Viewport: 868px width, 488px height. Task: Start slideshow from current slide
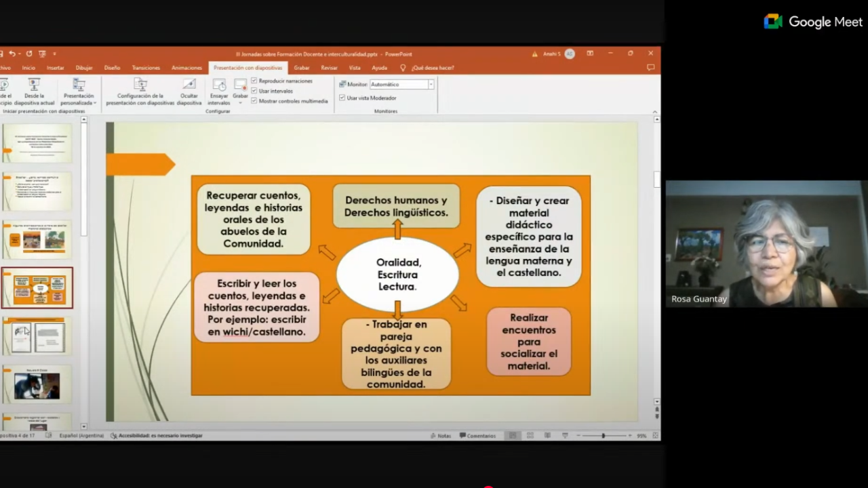33,89
